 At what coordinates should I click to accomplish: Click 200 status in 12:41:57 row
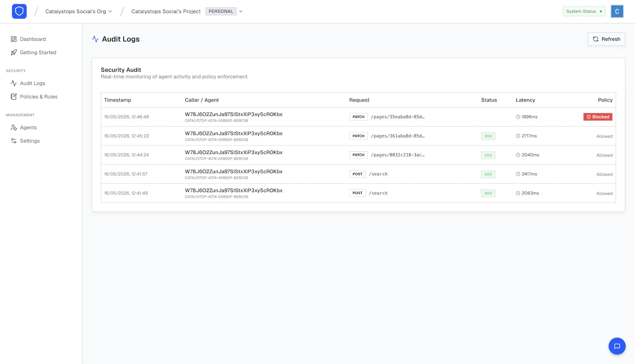click(x=488, y=174)
